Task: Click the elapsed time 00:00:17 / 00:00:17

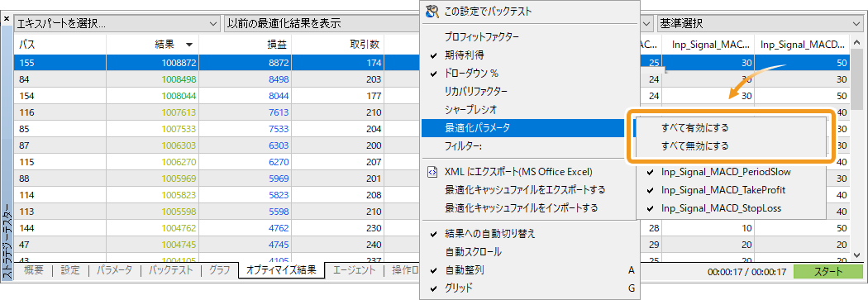Action: (746, 272)
